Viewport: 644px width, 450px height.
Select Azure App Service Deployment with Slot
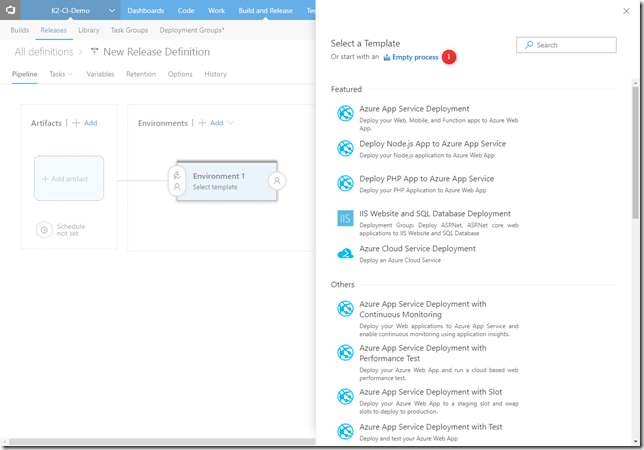430,392
